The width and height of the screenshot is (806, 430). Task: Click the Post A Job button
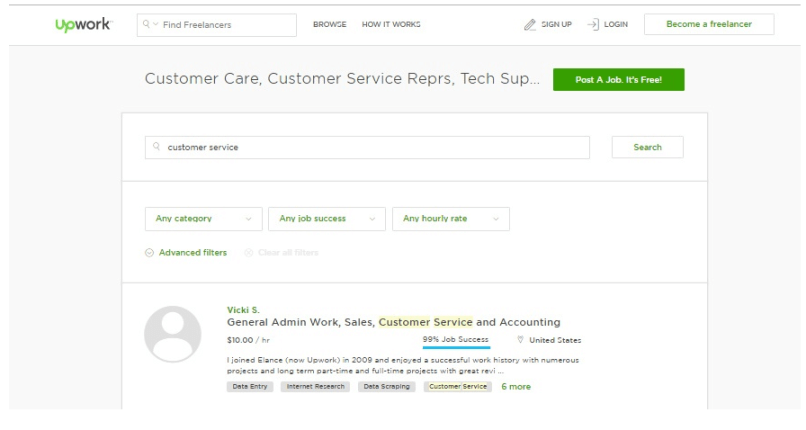pos(618,80)
